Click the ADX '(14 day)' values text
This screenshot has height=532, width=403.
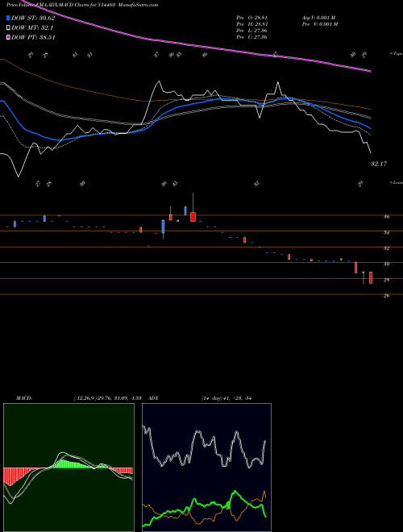(226, 397)
